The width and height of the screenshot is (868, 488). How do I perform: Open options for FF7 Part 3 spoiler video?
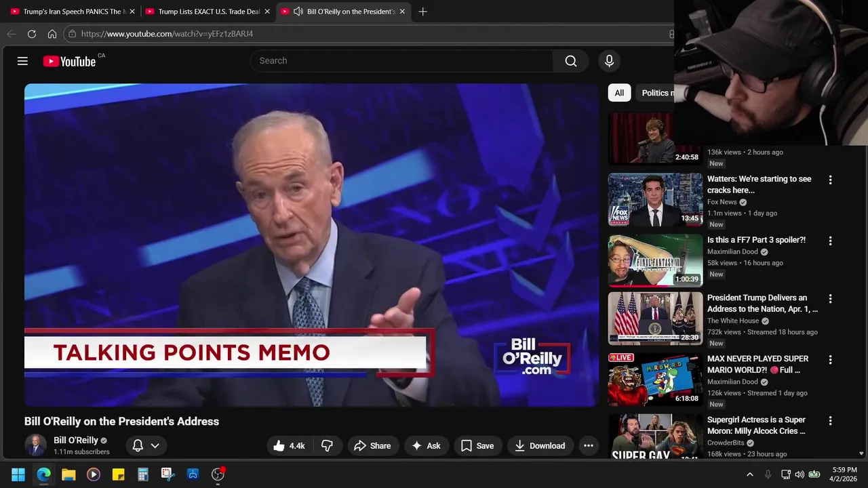point(830,241)
